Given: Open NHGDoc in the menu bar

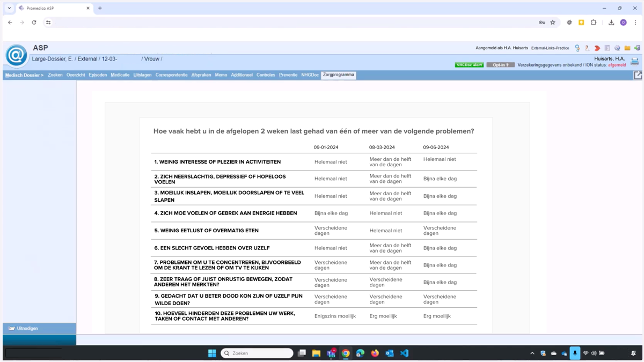Looking at the screenshot, I should (310, 75).
